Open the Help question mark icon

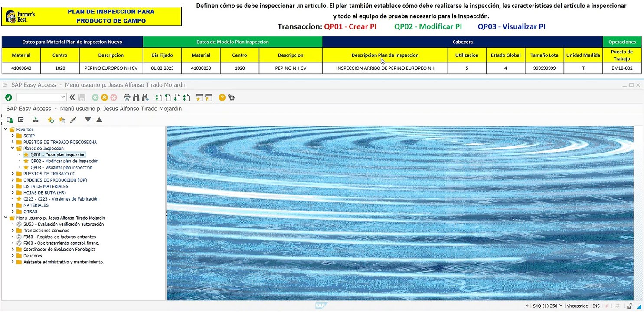click(222, 97)
